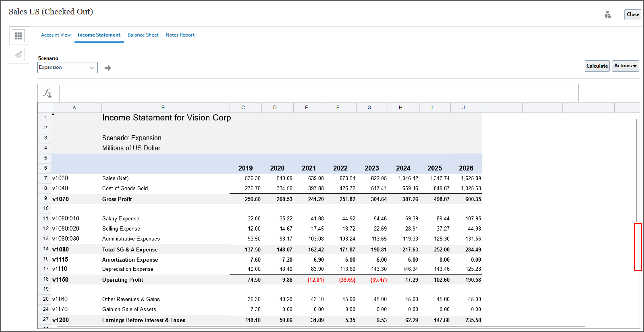The height and width of the screenshot is (332, 644).
Task: Click the 600.35 Gross Profit value
Action: [473, 199]
